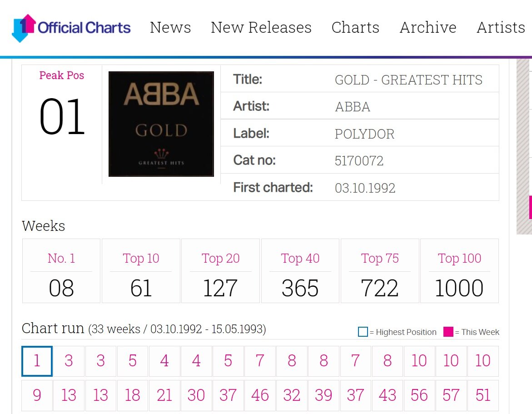The height and width of the screenshot is (414, 532).
Task: Select the Top 10 weeks box
Action: tap(141, 271)
